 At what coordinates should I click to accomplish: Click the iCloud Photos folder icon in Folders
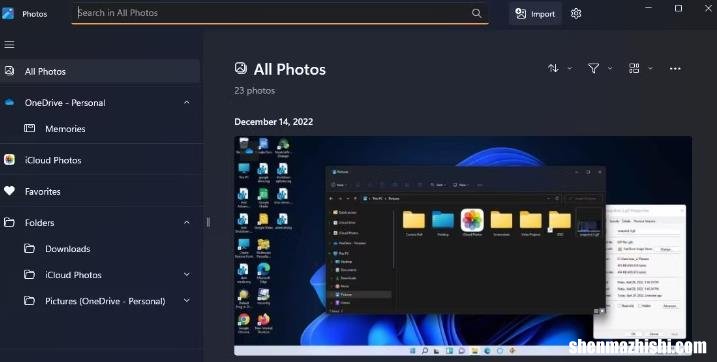point(29,274)
